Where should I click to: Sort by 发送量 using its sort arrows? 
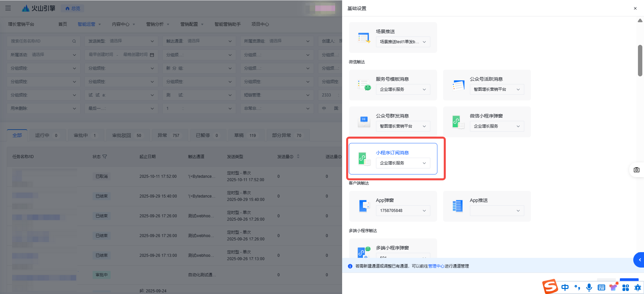tap(298, 156)
